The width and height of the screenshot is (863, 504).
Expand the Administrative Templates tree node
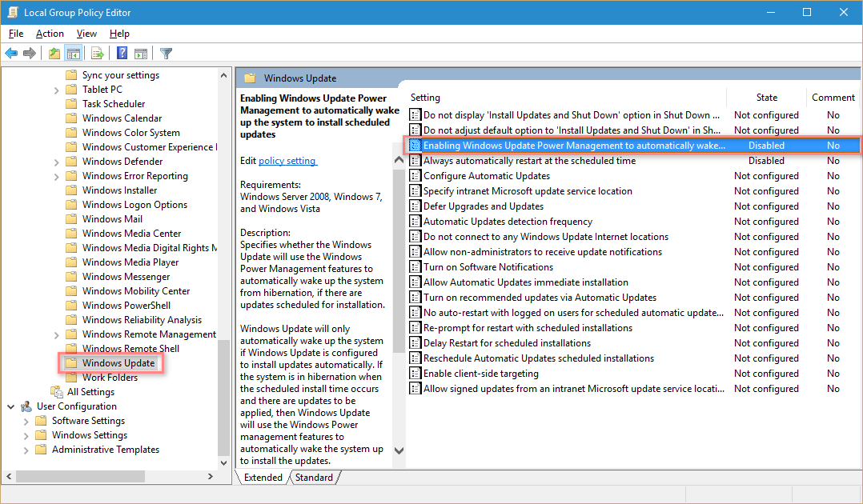(x=26, y=450)
